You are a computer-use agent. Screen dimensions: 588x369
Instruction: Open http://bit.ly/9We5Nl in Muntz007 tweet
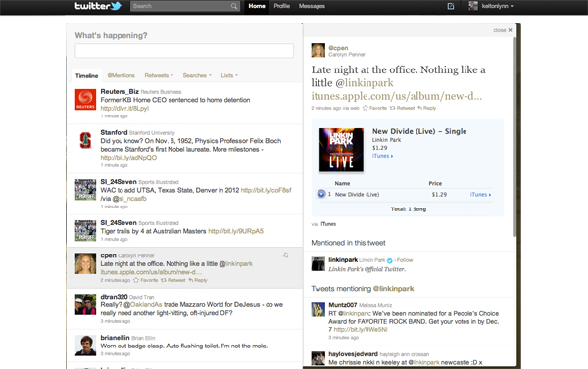point(361,330)
